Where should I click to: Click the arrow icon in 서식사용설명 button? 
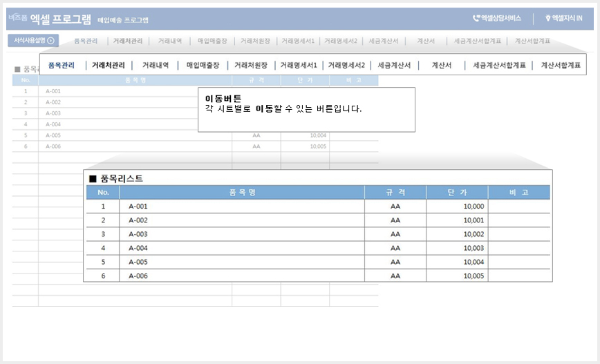click(x=51, y=41)
